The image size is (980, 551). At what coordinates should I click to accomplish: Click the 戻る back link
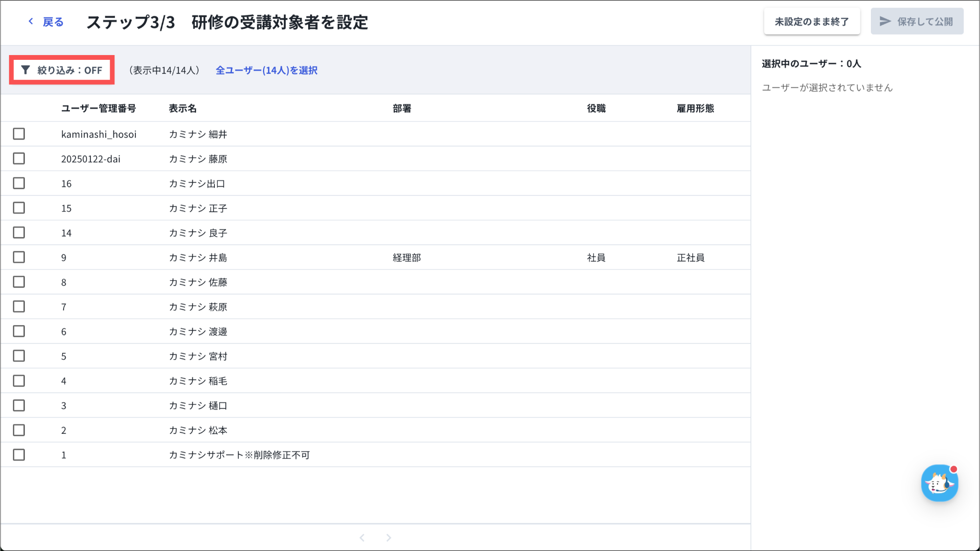click(53, 22)
